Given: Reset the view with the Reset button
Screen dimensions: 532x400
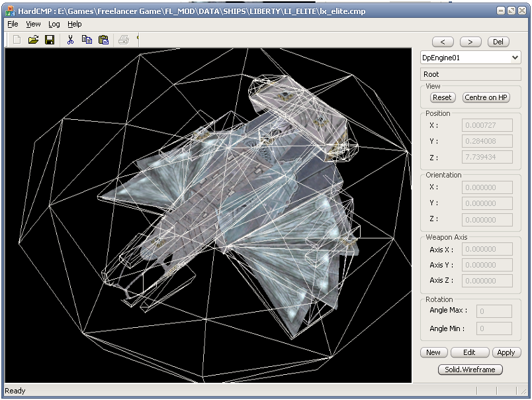Looking at the screenshot, I should pyautogui.click(x=442, y=97).
